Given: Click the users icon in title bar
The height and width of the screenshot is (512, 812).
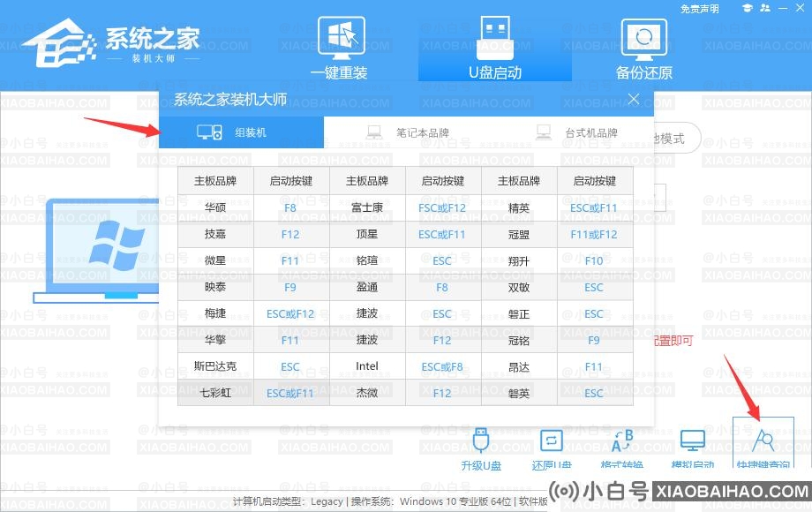Looking at the screenshot, I should pos(765,8).
